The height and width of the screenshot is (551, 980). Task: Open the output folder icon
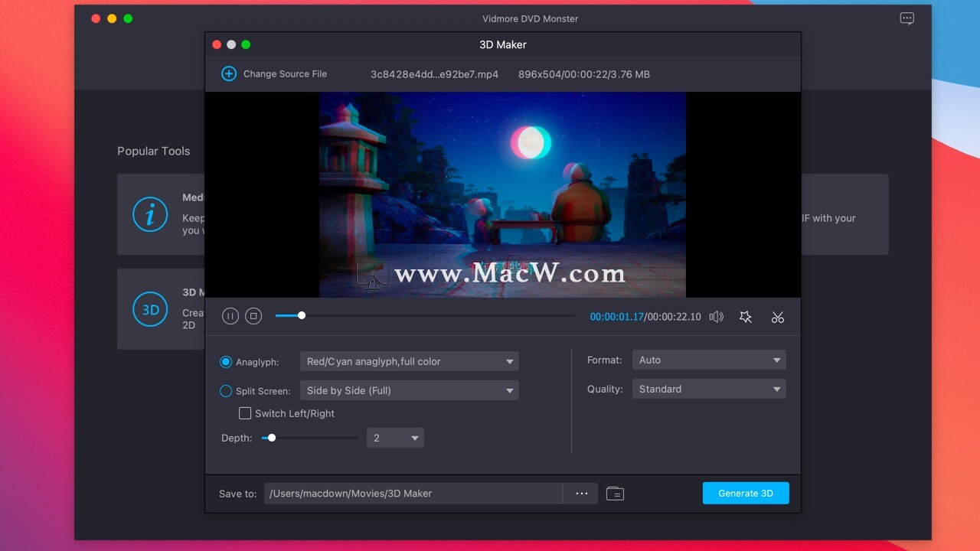(x=615, y=494)
